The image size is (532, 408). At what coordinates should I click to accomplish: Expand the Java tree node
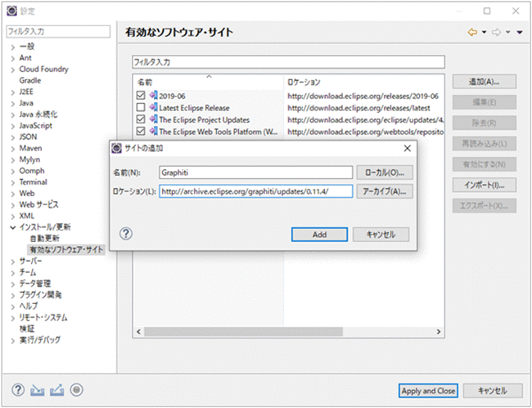(13, 104)
